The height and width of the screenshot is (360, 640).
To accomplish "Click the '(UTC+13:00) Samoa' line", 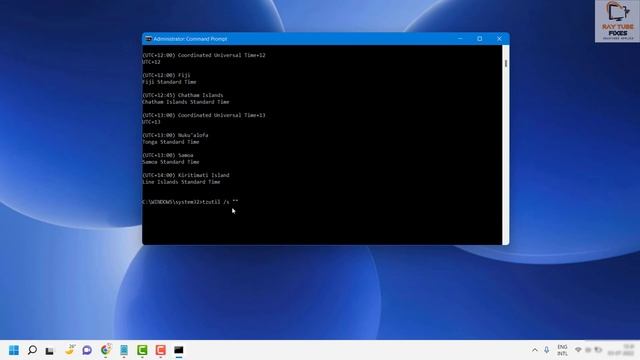I will click(168, 155).
